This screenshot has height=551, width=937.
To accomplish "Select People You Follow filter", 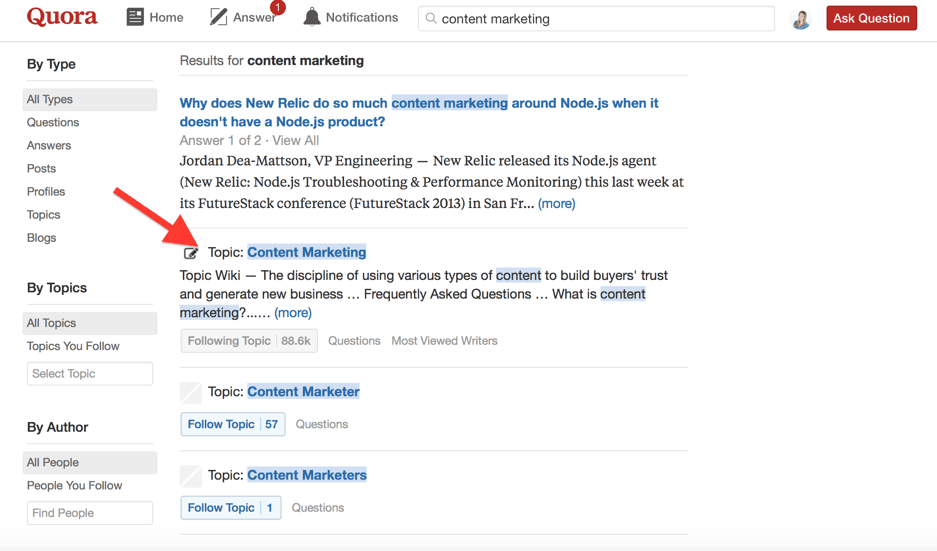I will point(74,486).
